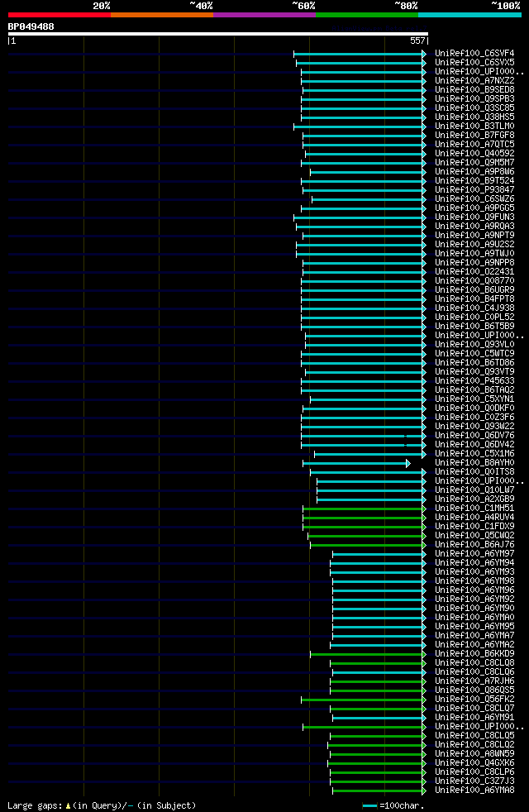This screenshot has height=812, width=529.
Task: Click hit label UniRef100_Q93VL0
Action: [474, 345]
